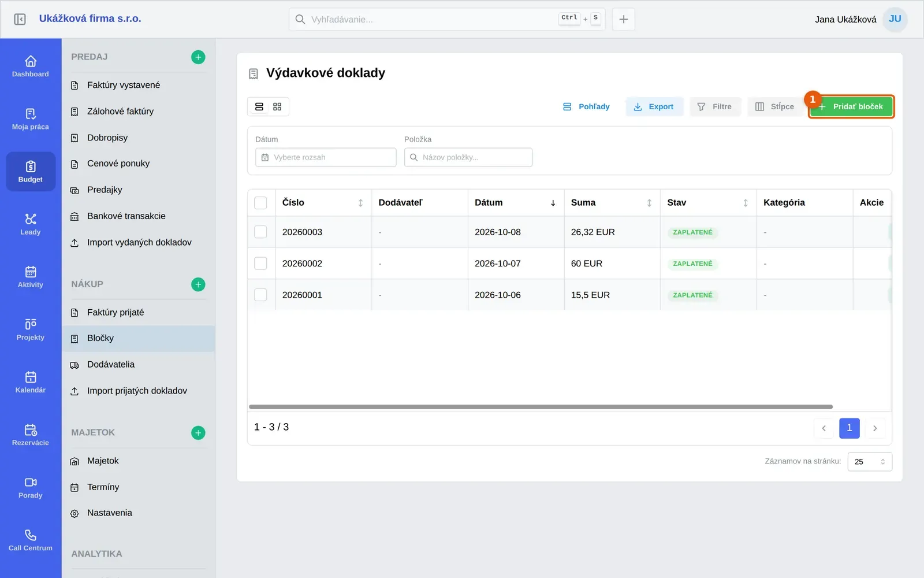
Task: Switch to grid view layout
Action: click(x=277, y=107)
